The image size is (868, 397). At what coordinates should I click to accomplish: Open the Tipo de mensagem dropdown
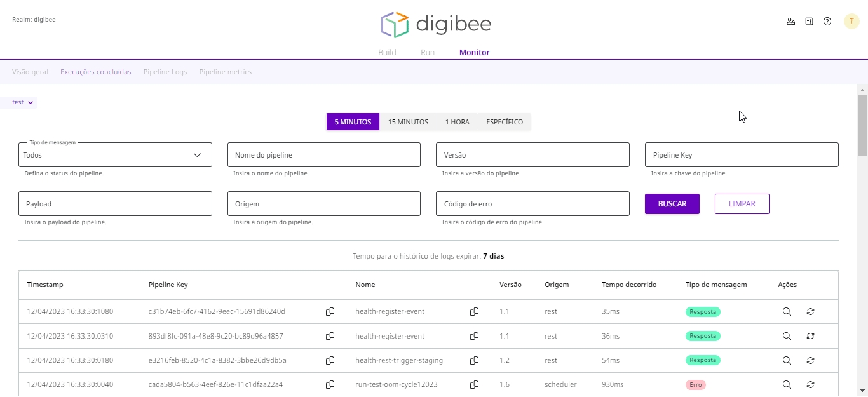pyautogui.click(x=115, y=155)
